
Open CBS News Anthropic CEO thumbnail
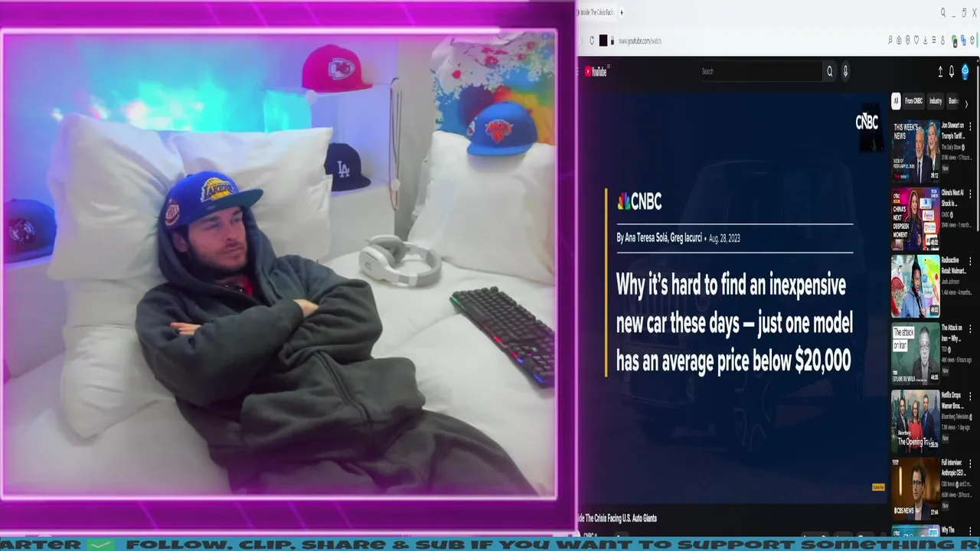point(916,489)
